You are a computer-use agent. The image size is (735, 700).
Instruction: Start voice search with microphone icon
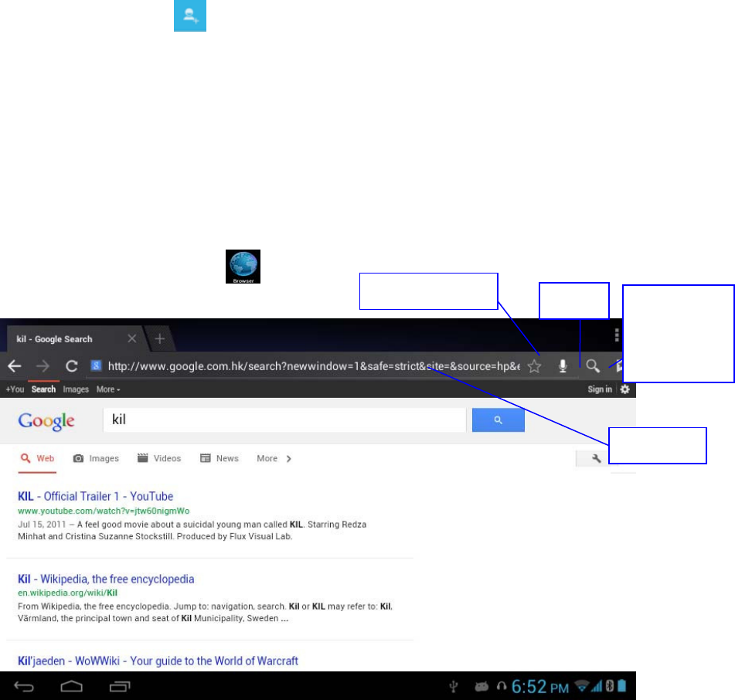(563, 366)
